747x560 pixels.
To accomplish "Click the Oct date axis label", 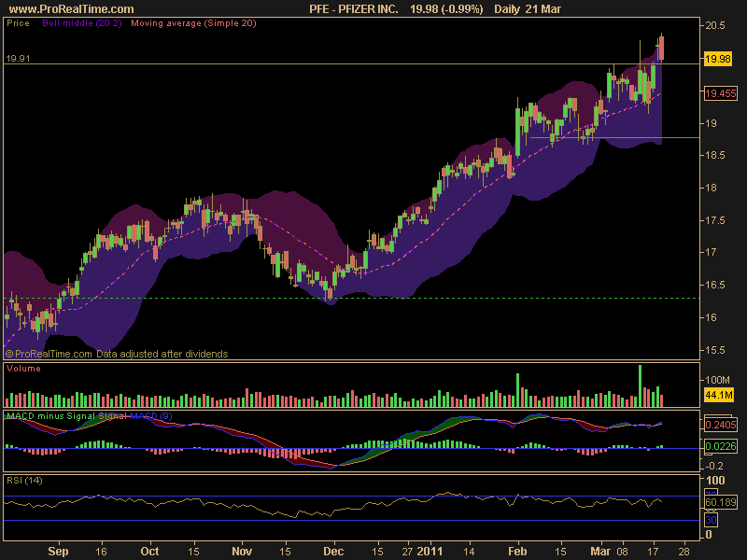I will click(x=149, y=552).
